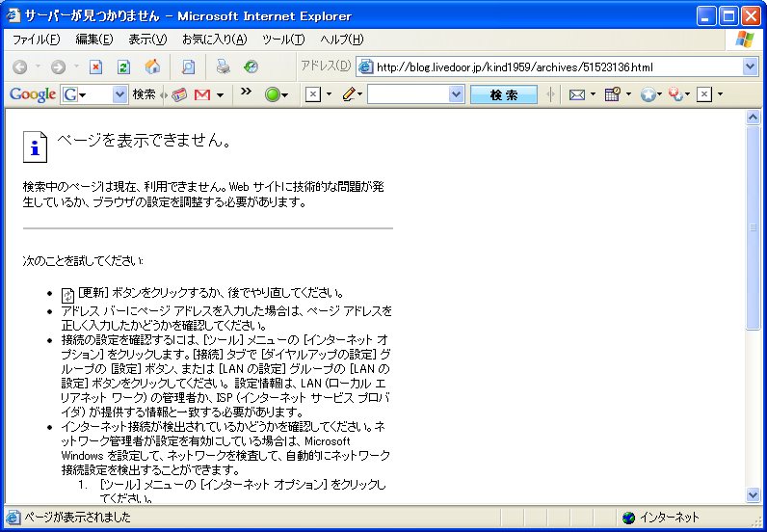Viewport: 767px width, 532px height.
Task: Click the Forward navigation arrow
Action: [x=58, y=66]
